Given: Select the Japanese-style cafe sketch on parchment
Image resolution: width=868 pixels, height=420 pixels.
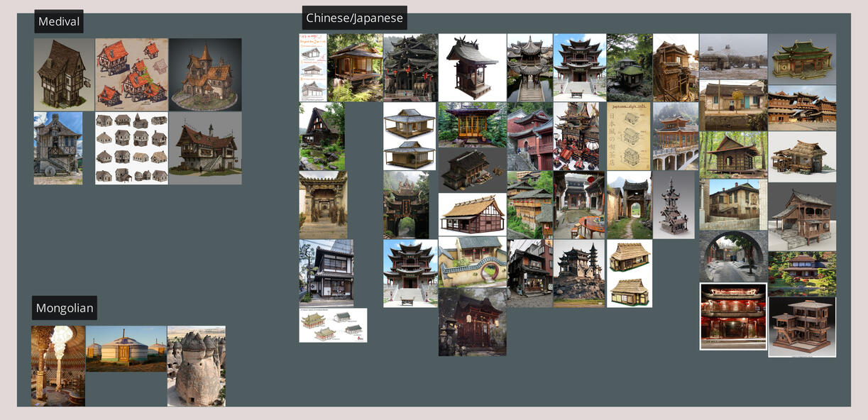Looking at the screenshot, I should [x=628, y=136].
